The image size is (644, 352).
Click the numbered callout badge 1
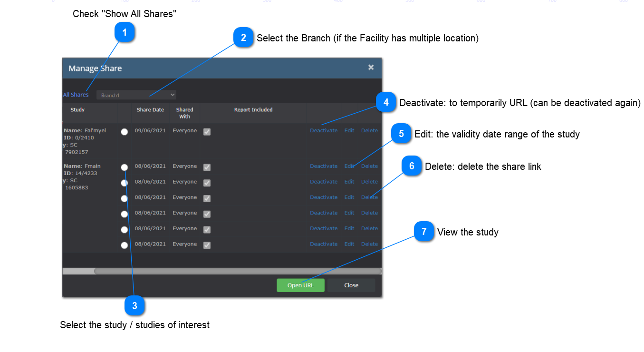point(125,32)
